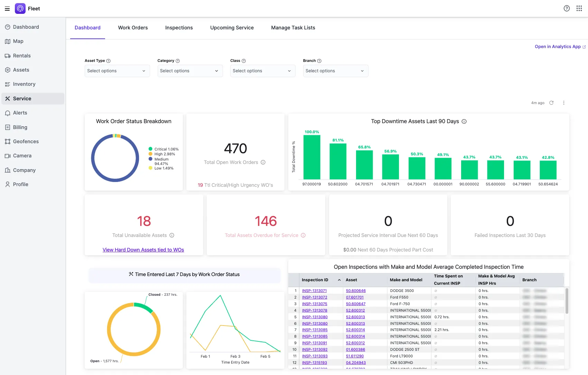The width and height of the screenshot is (588, 375).
Task: Open View Hard Down Assets tied to WOs
Action: (x=143, y=250)
